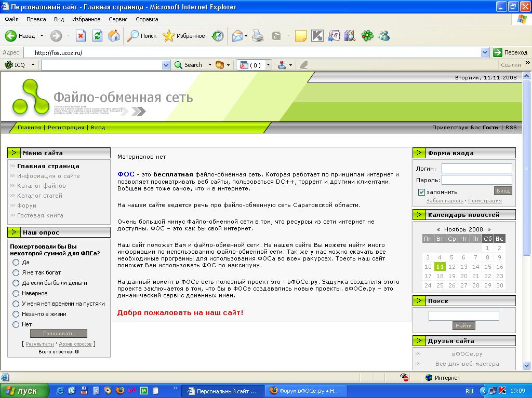Viewport: 532px width, 398px height.
Task: Open the 'Избранное' menu in the menu bar
Action: 86,19
